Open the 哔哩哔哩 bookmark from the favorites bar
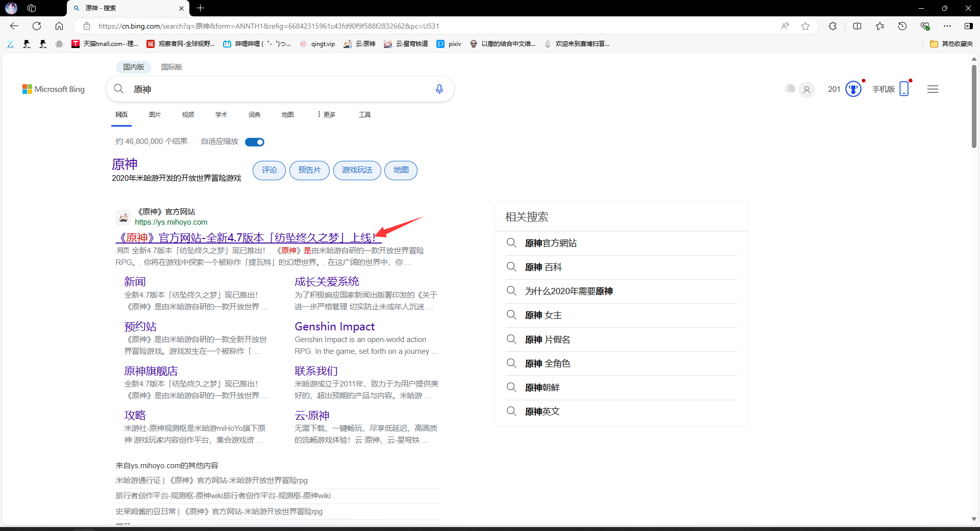 pos(257,44)
